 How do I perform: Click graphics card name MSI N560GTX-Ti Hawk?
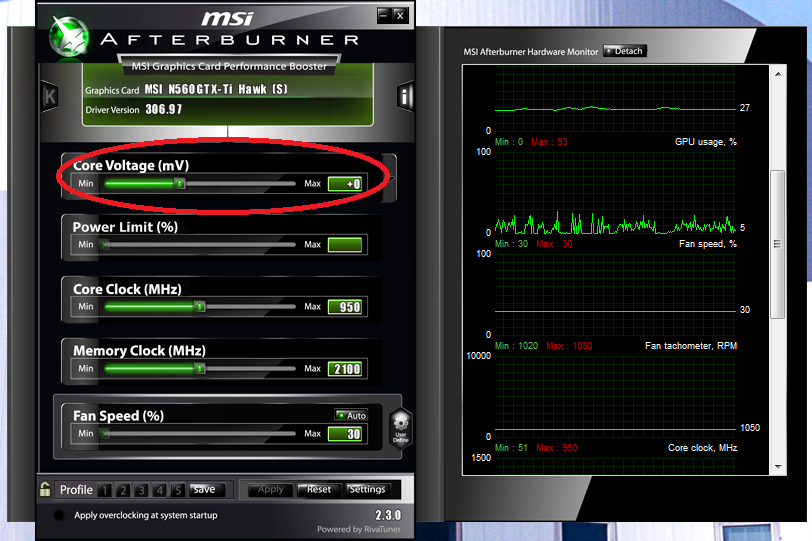(x=216, y=90)
